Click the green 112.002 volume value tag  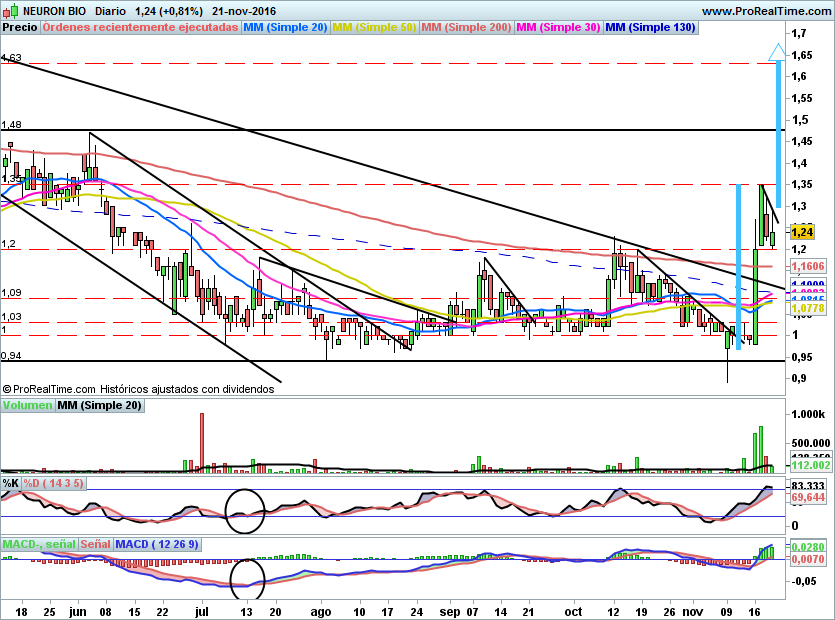pos(807,465)
